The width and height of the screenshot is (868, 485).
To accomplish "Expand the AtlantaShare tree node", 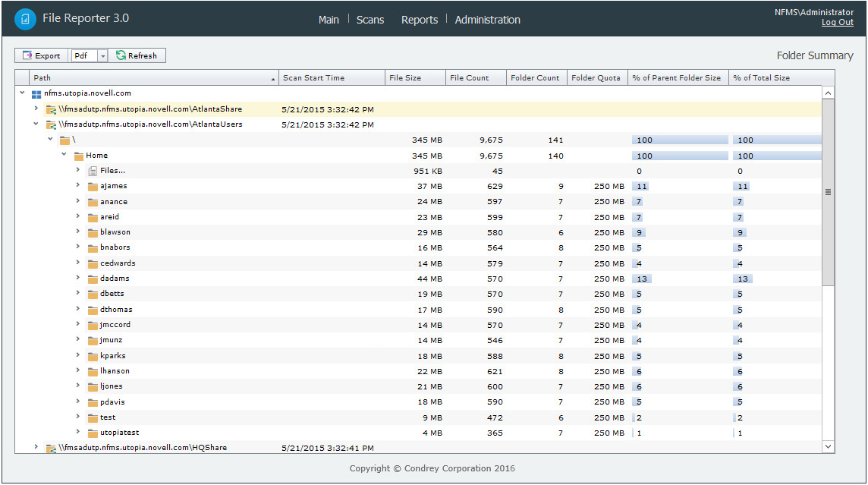I will pyautogui.click(x=36, y=109).
